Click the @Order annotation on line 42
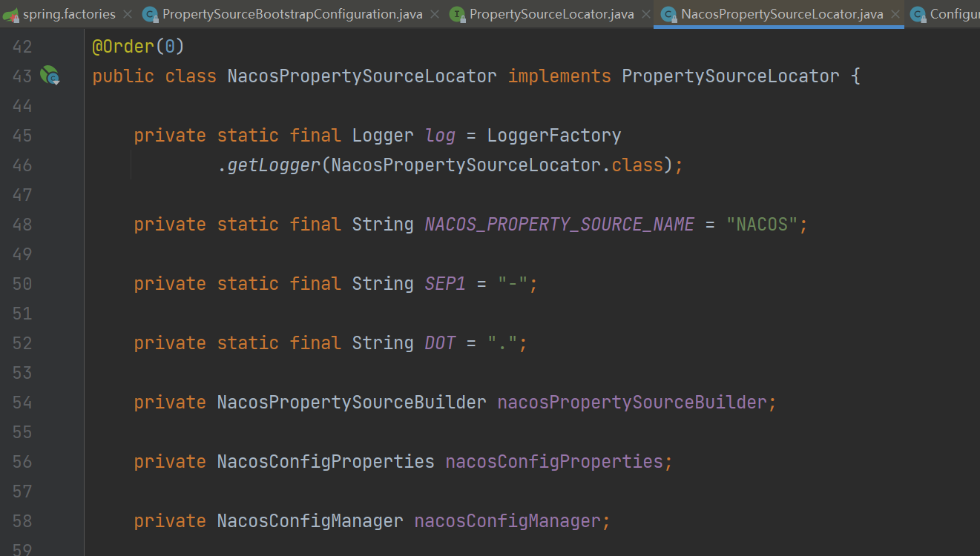This screenshot has width=980, height=556. [122, 47]
